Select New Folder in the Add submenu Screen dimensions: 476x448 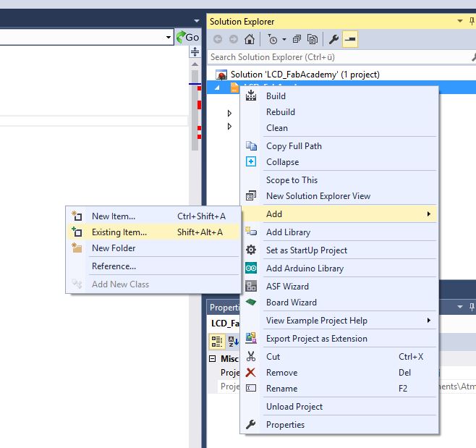click(x=114, y=248)
